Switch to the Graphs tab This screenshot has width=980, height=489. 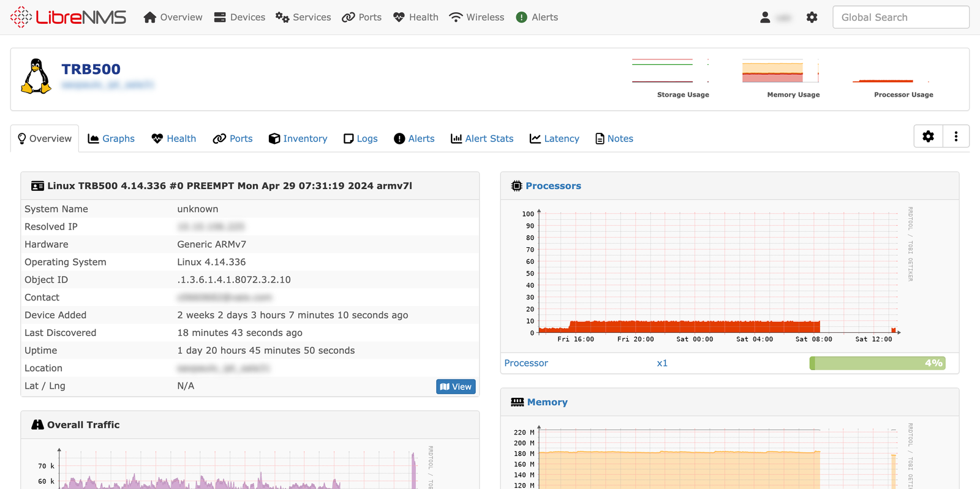pos(111,138)
